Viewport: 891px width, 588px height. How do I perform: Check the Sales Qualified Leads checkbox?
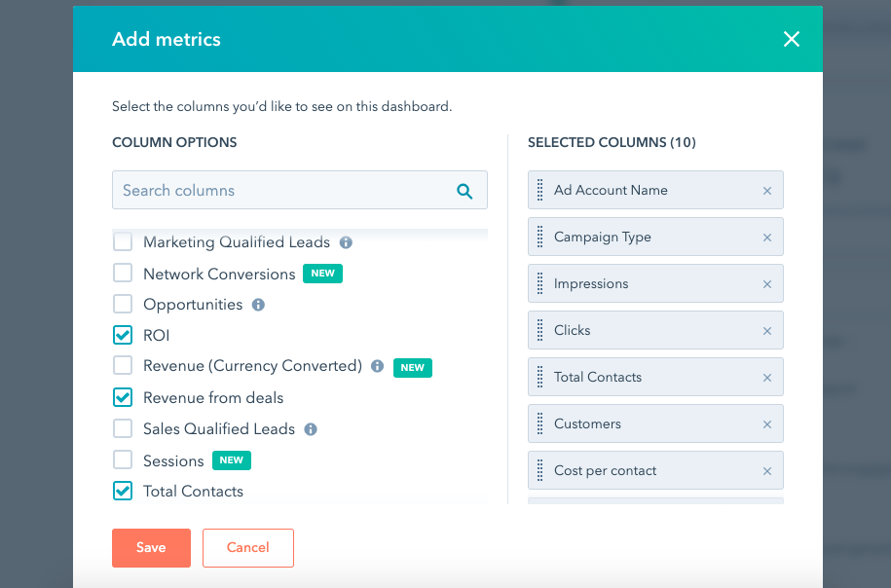(123, 428)
